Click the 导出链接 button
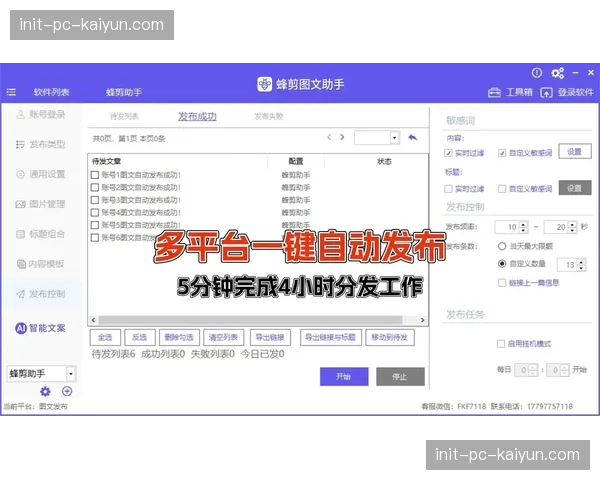Image resolution: width=600 pixels, height=480 pixels. pos(270,337)
